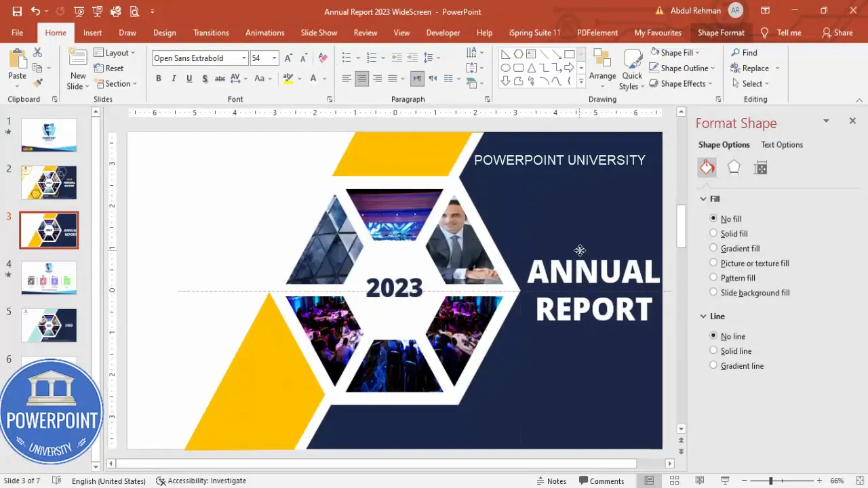This screenshot has width=868, height=488.
Task: Click the Align Left icon
Action: tap(347, 79)
